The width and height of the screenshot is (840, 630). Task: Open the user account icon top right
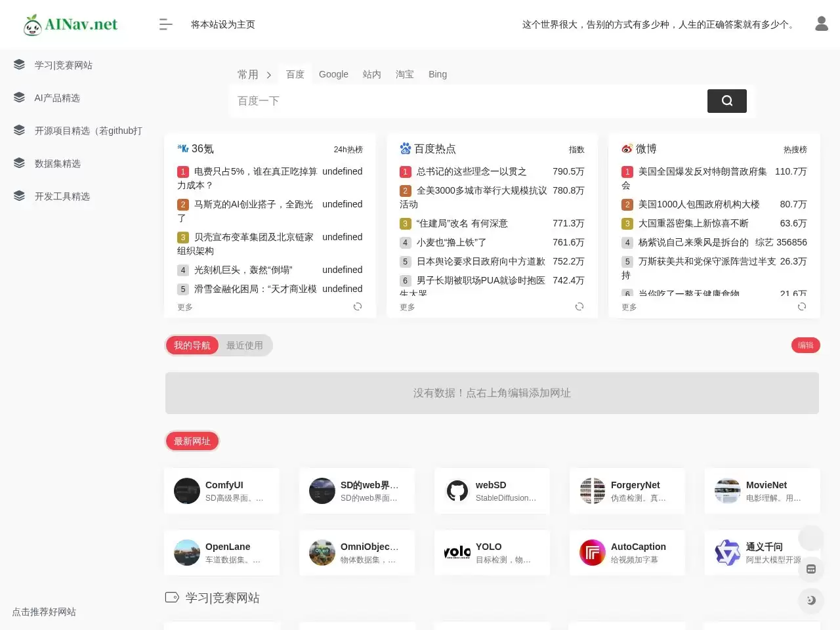point(822,23)
